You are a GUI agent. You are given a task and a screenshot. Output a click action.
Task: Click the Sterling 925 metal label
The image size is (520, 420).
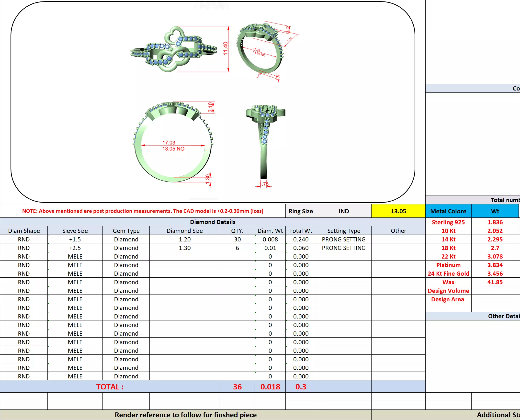pyautogui.click(x=448, y=222)
